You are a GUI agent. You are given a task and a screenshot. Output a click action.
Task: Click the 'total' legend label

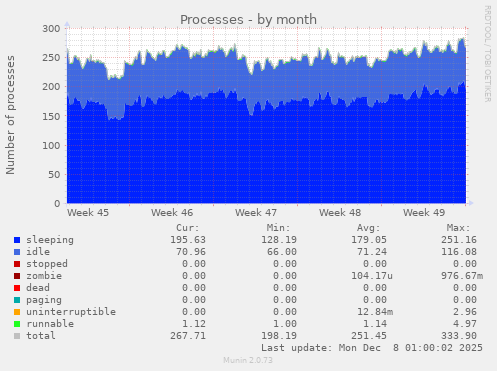click(x=41, y=336)
